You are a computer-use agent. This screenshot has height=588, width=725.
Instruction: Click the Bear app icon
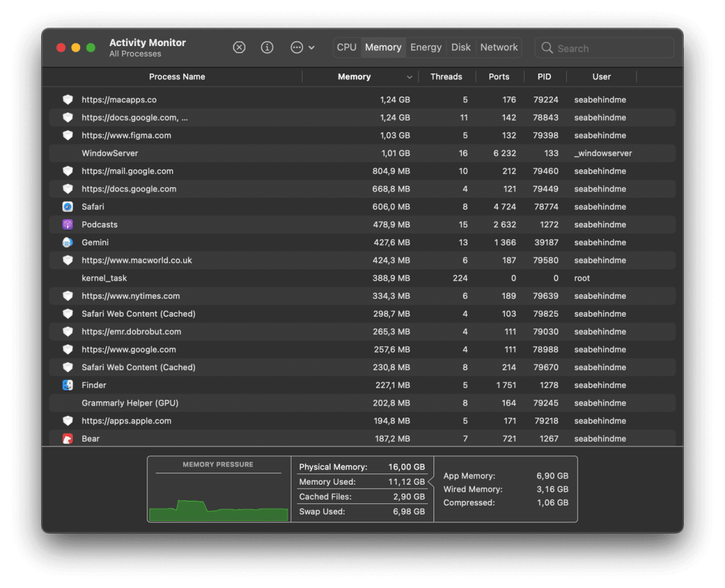(67, 439)
